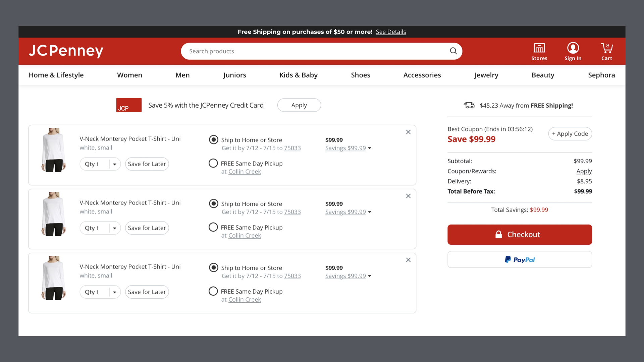Click second V-Neck Monterey Pocket T-Shirt title

click(x=130, y=203)
